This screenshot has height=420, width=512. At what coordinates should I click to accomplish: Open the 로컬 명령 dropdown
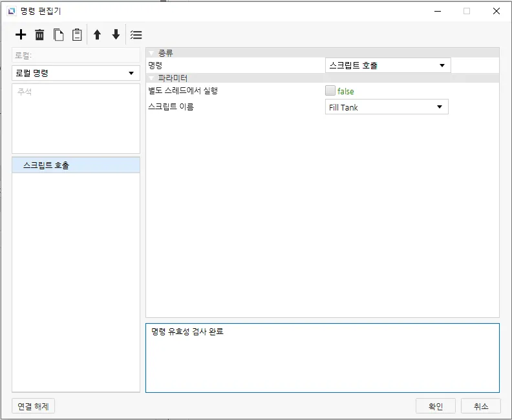(x=76, y=73)
